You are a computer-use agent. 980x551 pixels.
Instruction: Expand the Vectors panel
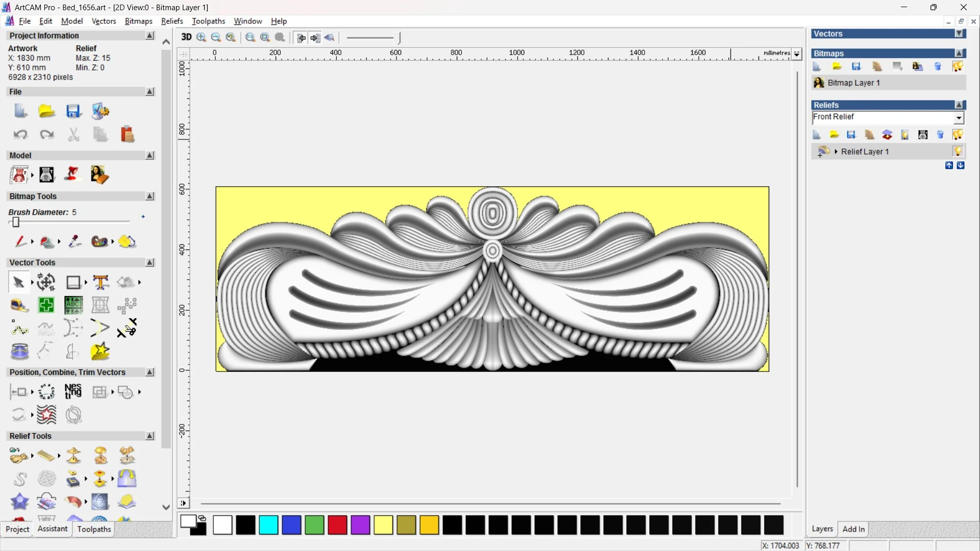[x=959, y=34]
